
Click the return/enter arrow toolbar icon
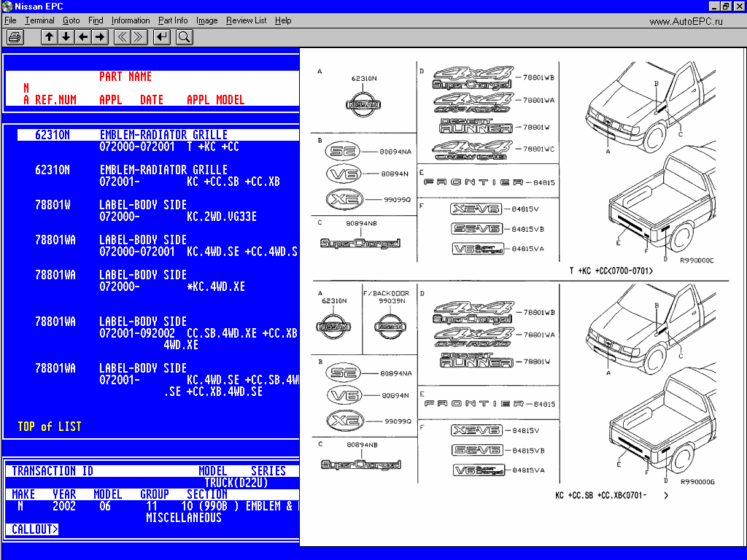pyautogui.click(x=162, y=36)
